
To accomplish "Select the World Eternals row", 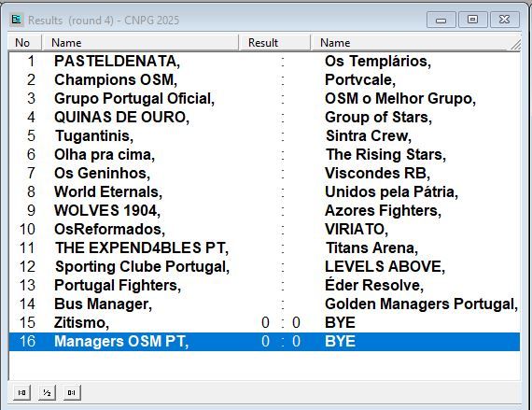I will (264, 191).
